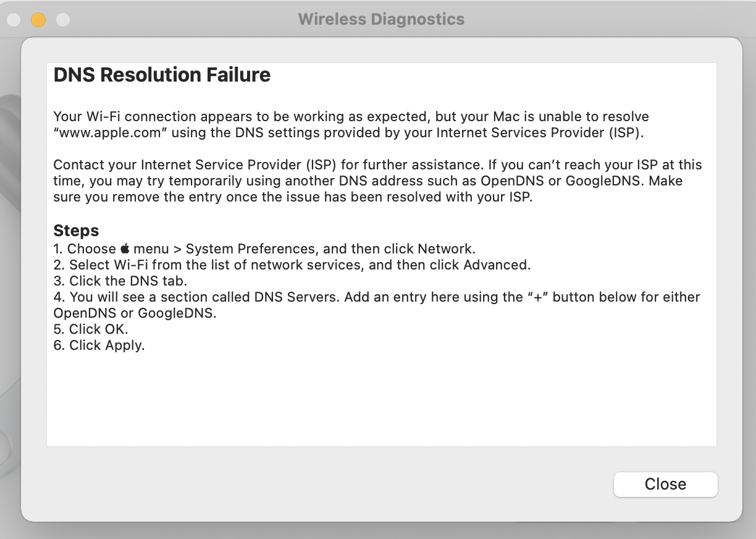
Task: Click the "Click Apply" step text
Action: pos(106,346)
